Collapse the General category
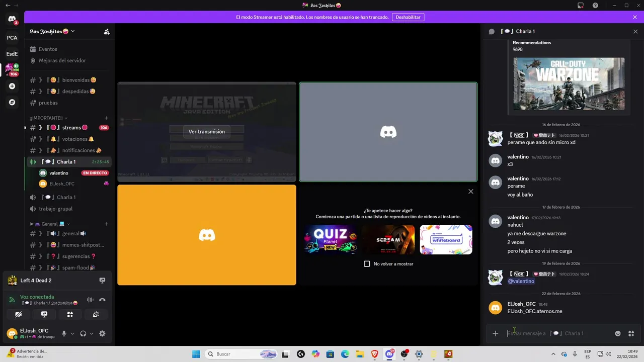 click(x=49, y=224)
